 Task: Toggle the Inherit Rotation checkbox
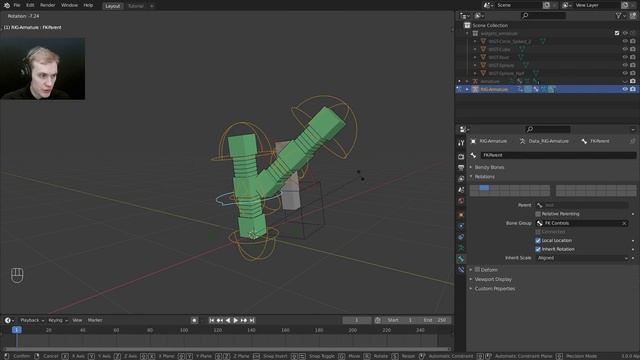point(538,249)
